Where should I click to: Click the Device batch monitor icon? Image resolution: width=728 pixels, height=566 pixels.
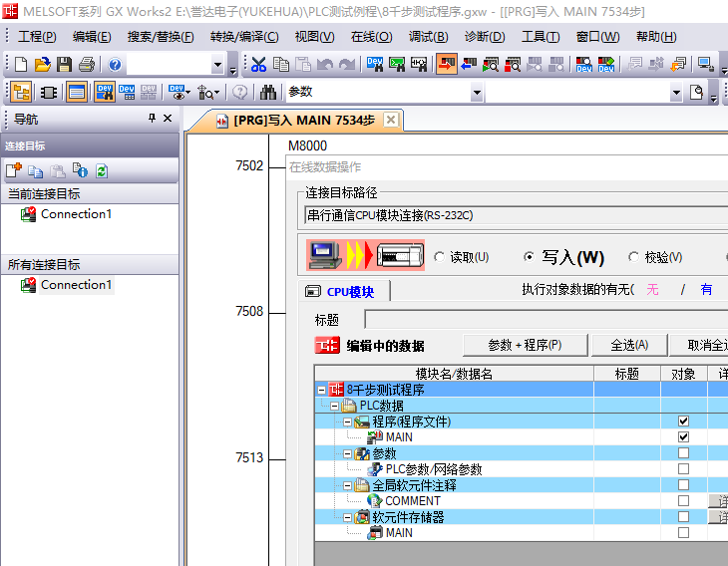point(127,93)
